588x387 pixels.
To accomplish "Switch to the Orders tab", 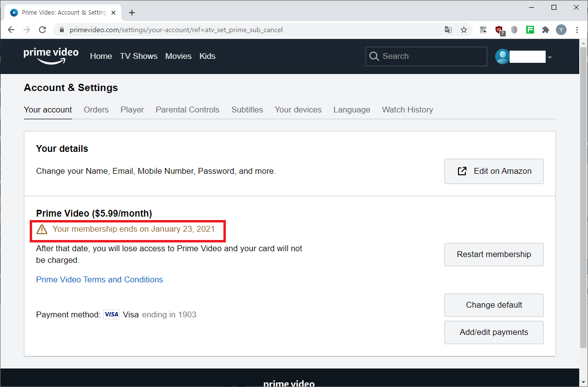I will coord(96,110).
